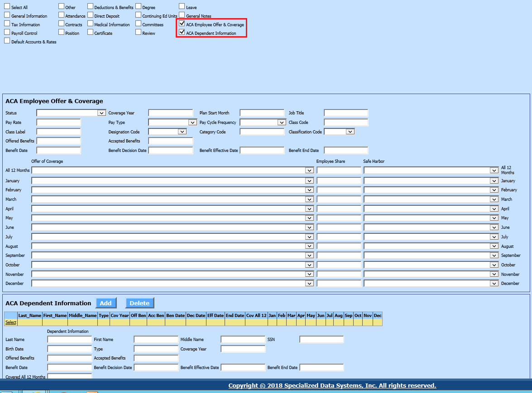Enable the General Notes checkbox
The image size is (532, 393).
point(182,15)
